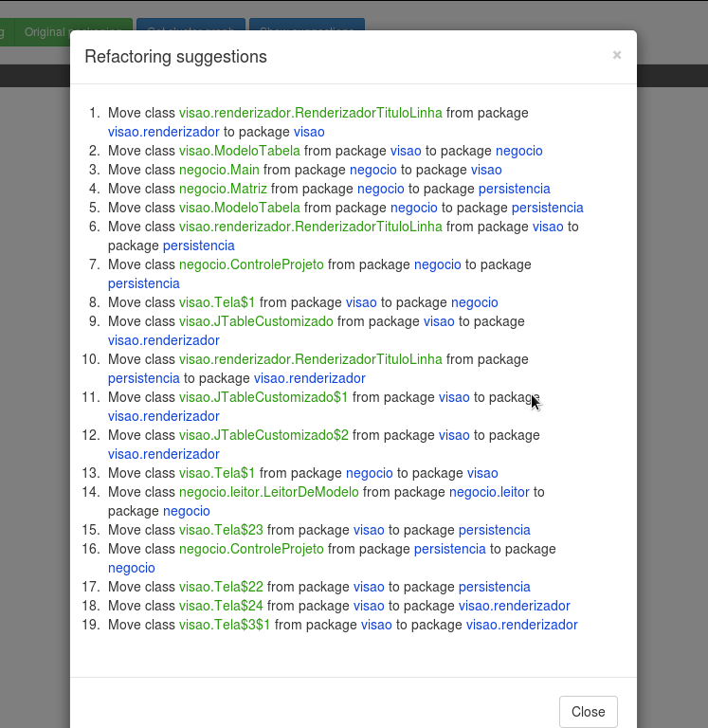The image size is (708, 728).
Task: Select the visao.Tela$22 class link
Action: coord(221,587)
